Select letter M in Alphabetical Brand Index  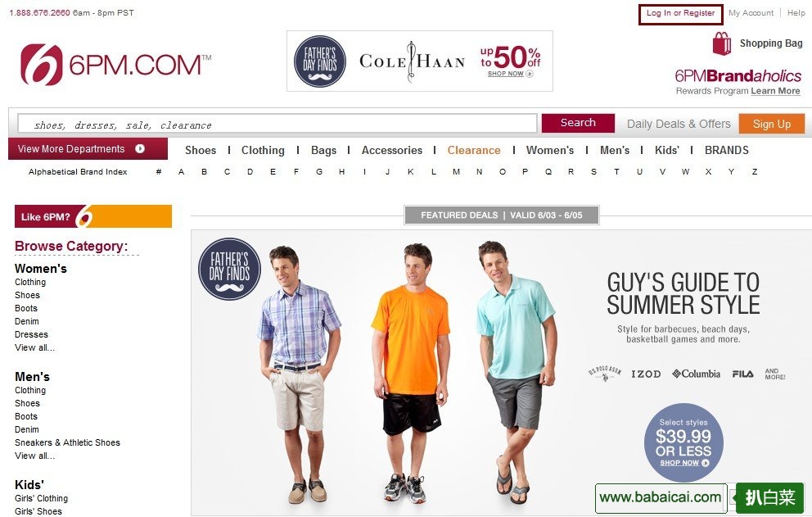(456, 171)
